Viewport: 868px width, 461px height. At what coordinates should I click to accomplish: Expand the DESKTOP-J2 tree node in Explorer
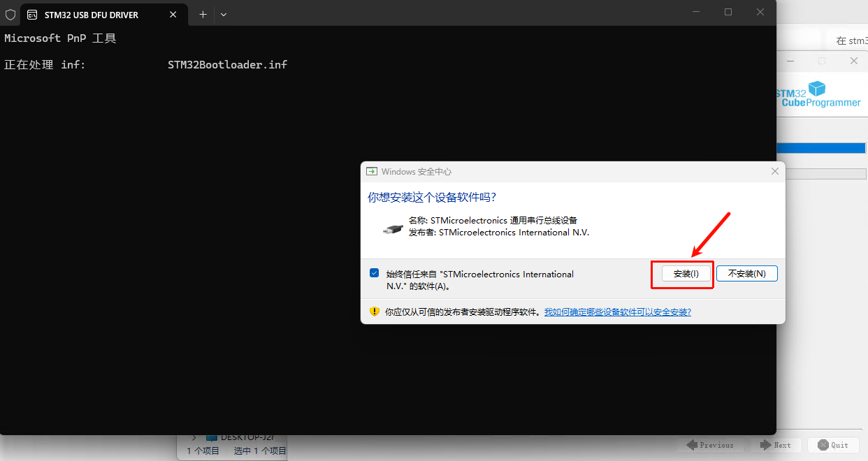click(194, 434)
